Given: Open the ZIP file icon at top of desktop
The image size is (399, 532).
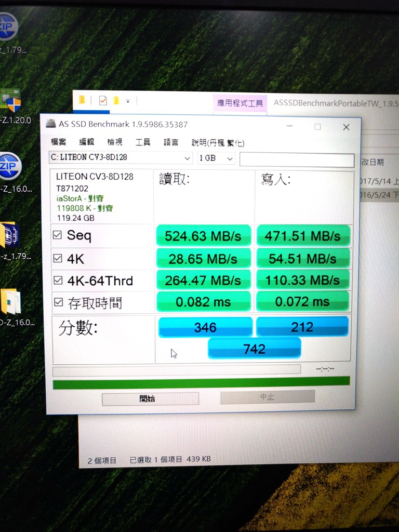Looking at the screenshot, I should (7, 27).
